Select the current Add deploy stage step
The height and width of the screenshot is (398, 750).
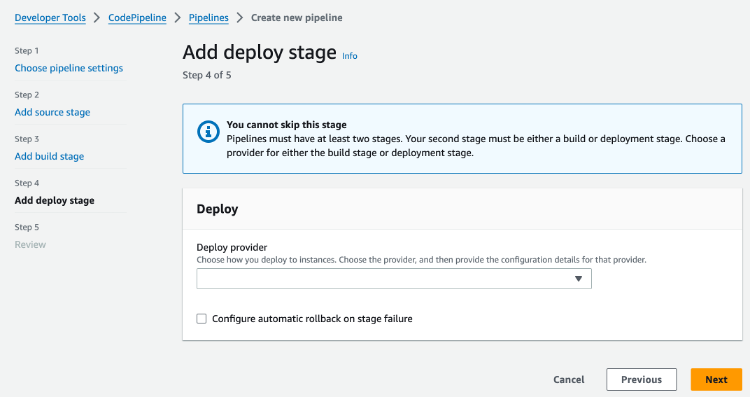[54, 200]
